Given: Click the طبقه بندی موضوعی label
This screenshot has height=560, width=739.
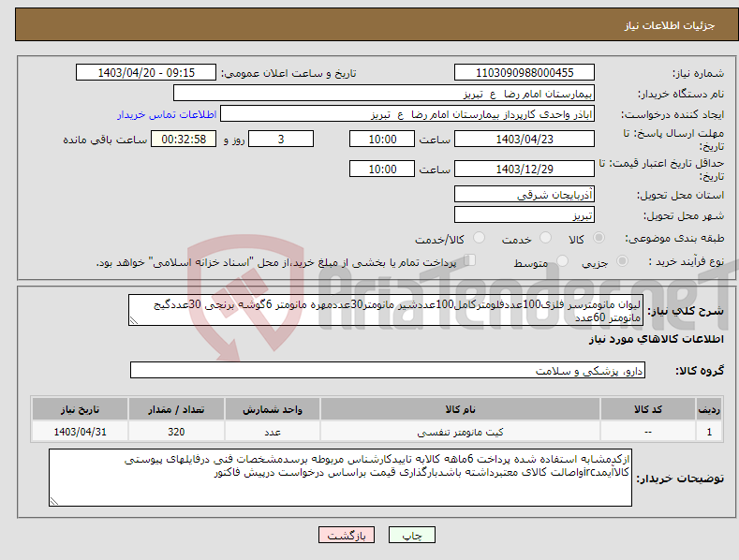Looking at the screenshot, I should 674,239.
